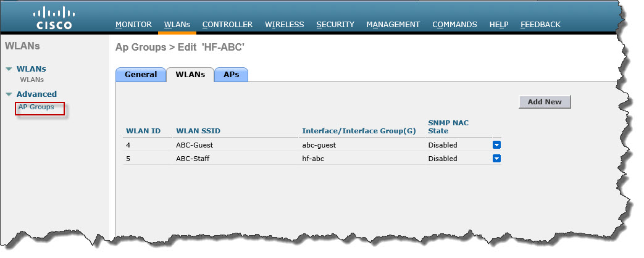Image resolution: width=644 pixels, height=258 pixels.
Task: Select the ABC-Staff SSID cell
Action: 193,158
